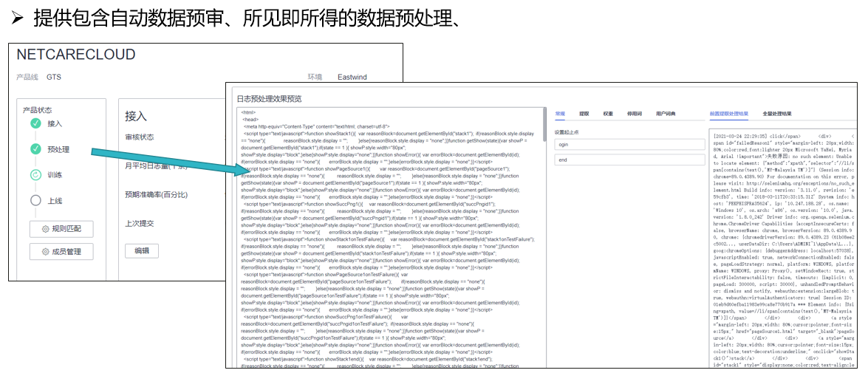Click the green check icon beside 预处理

coord(36,149)
